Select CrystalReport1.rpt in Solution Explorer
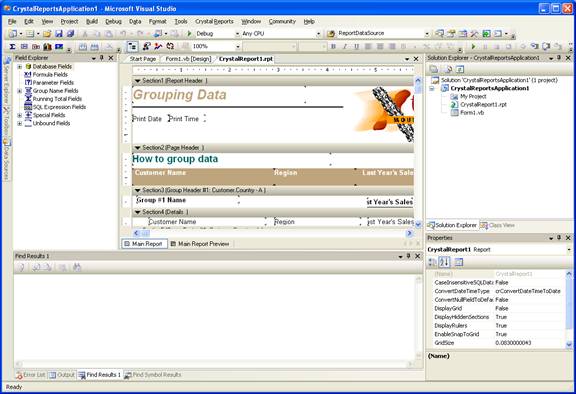The height and width of the screenshot is (394, 576). point(483,105)
